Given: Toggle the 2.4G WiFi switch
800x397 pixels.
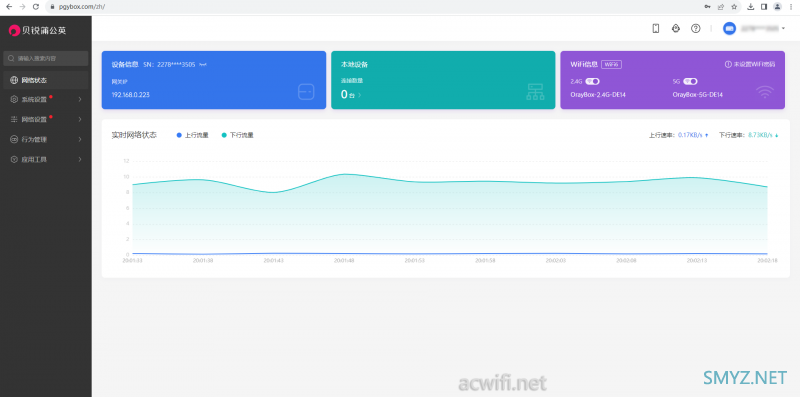Looking at the screenshot, I should (x=592, y=81).
